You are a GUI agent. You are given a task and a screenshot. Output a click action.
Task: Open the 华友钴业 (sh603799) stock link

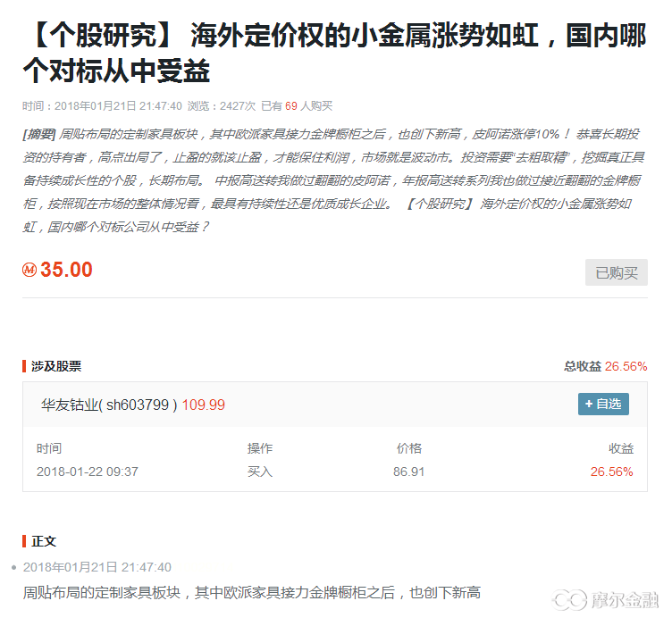point(109,405)
